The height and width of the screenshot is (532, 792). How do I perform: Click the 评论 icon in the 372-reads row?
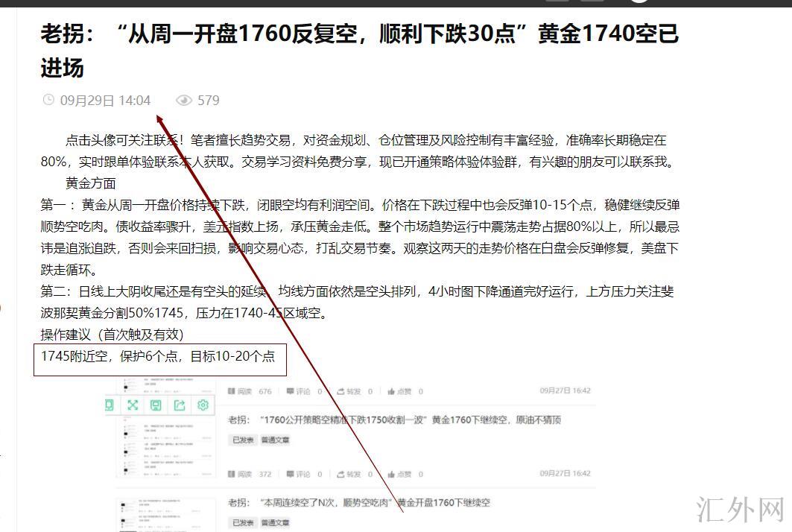(x=291, y=474)
